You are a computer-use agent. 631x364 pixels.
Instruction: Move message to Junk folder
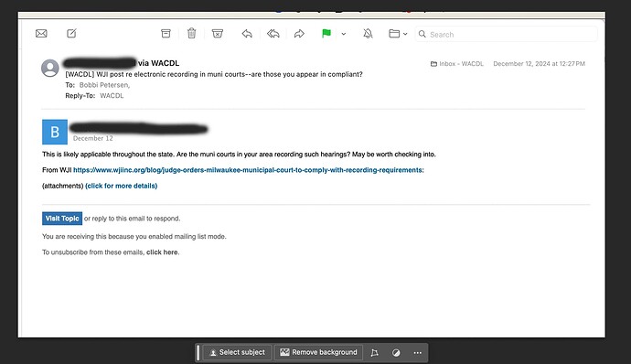coord(218,34)
